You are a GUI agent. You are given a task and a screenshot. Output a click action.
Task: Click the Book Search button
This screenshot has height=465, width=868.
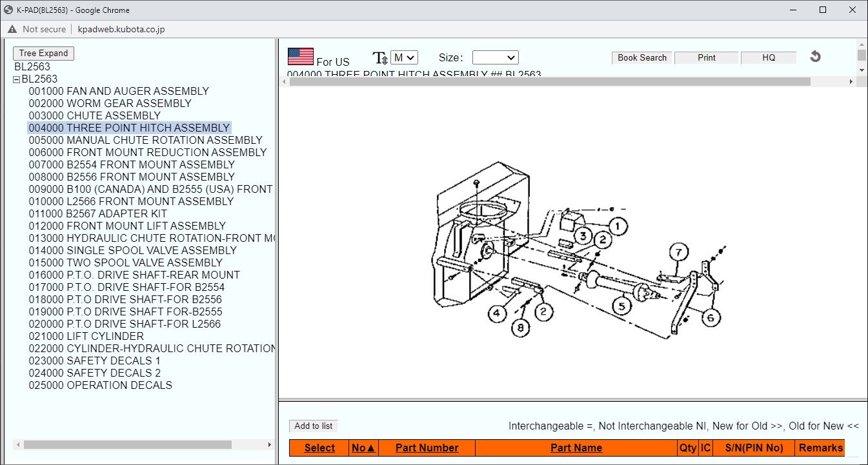click(x=641, y=57)
